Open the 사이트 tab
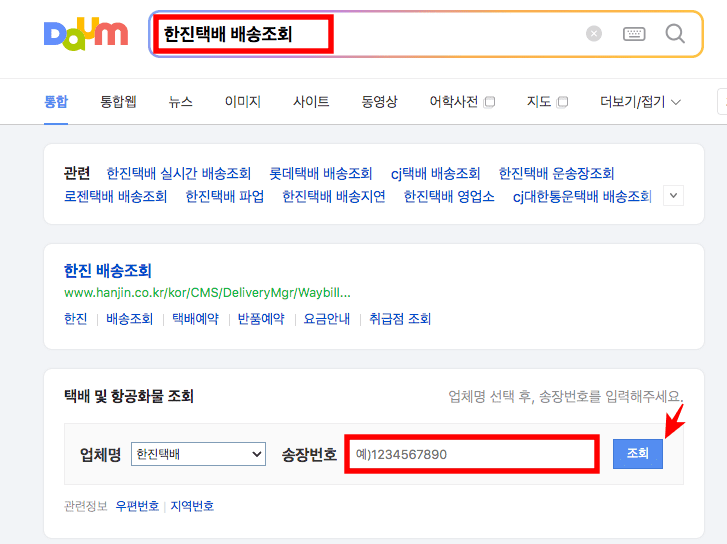 [311, 102]
